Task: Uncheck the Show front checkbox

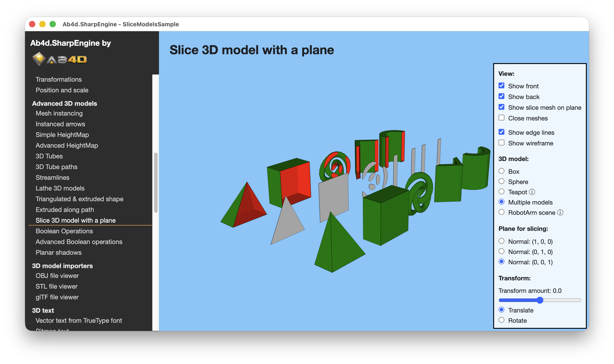Action: point(501,86)
